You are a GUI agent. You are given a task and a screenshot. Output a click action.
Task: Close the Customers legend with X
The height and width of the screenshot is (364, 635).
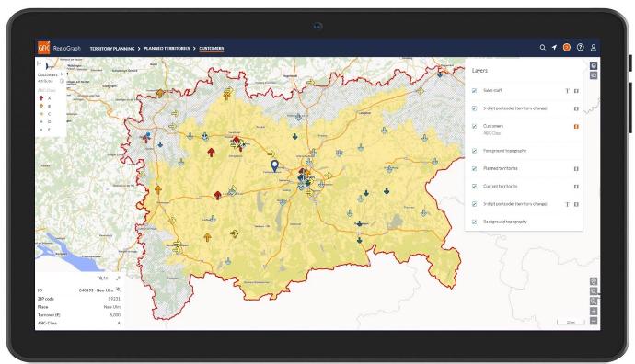(62, 74)
